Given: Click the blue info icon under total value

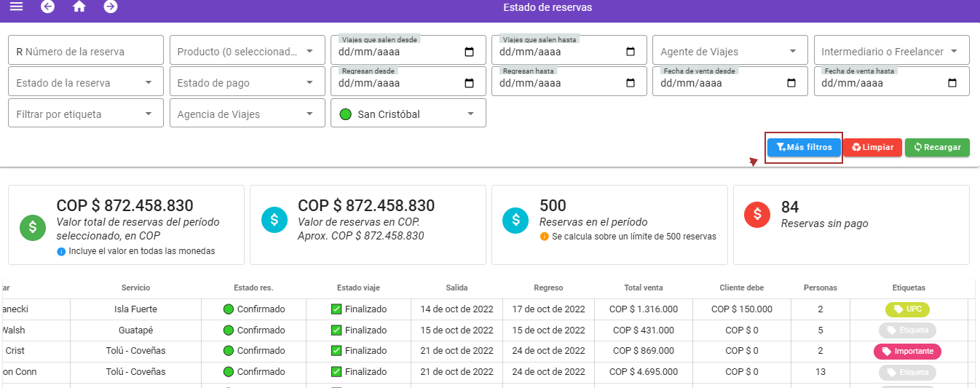Looking at the screenshot, I should [61, 251].
